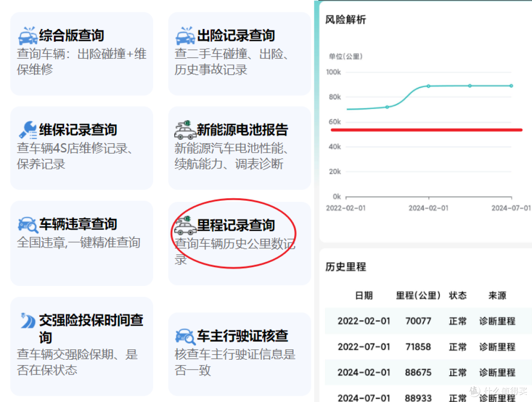Click 诊断里程 source in the 71858 row

(498, 347)
